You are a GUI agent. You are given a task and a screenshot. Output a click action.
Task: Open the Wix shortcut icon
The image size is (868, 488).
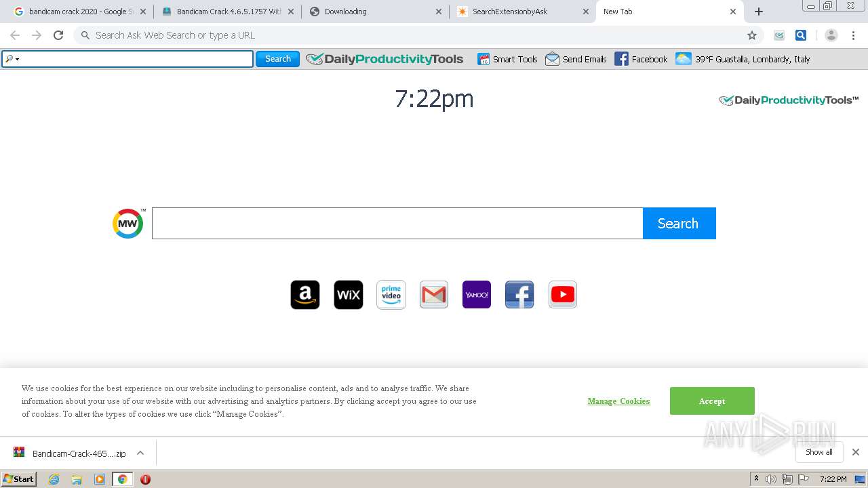349,295
